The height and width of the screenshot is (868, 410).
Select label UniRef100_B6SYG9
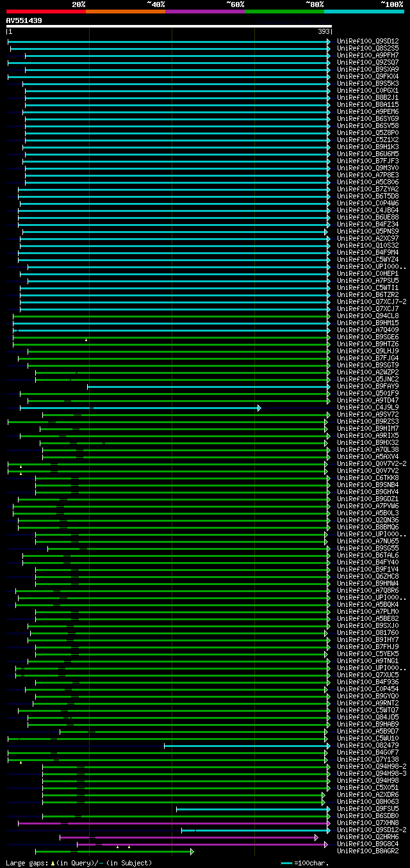click(x=368, y=119)
